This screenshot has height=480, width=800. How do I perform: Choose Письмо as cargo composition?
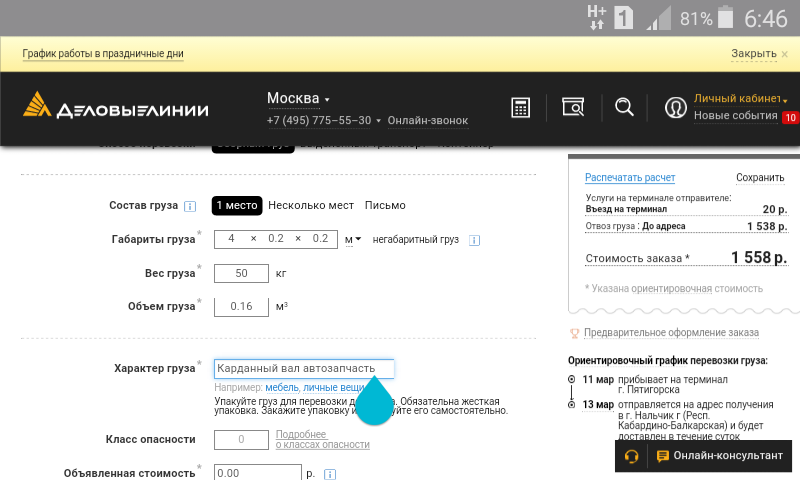click(385, 205)
